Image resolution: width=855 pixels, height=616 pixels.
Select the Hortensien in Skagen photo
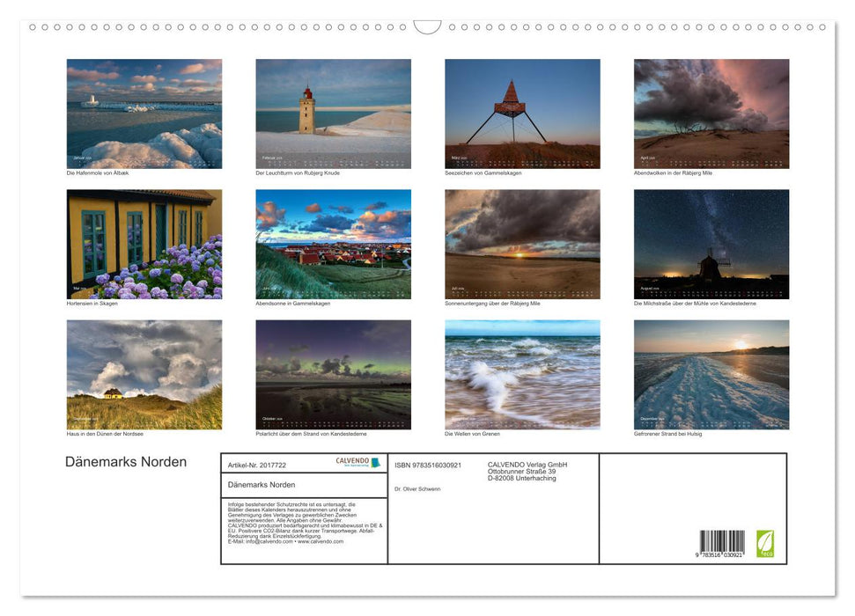[x=144, y=244]
